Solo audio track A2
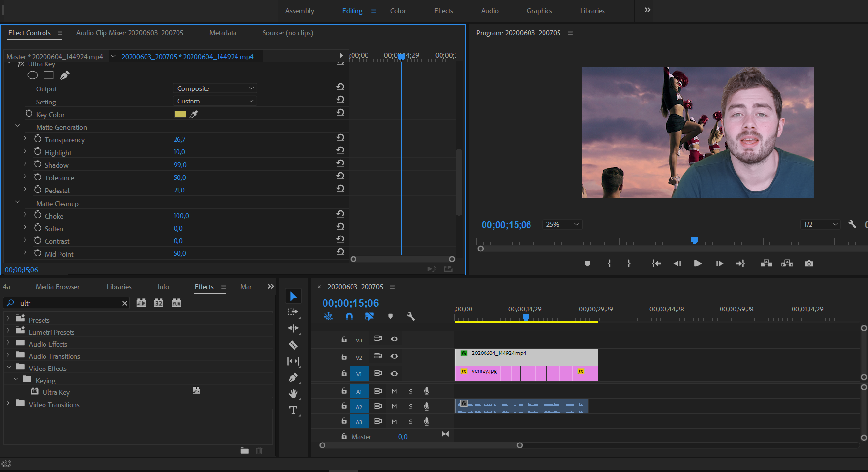The height and width of the screenshot is (472, 868). pos(411,407)
